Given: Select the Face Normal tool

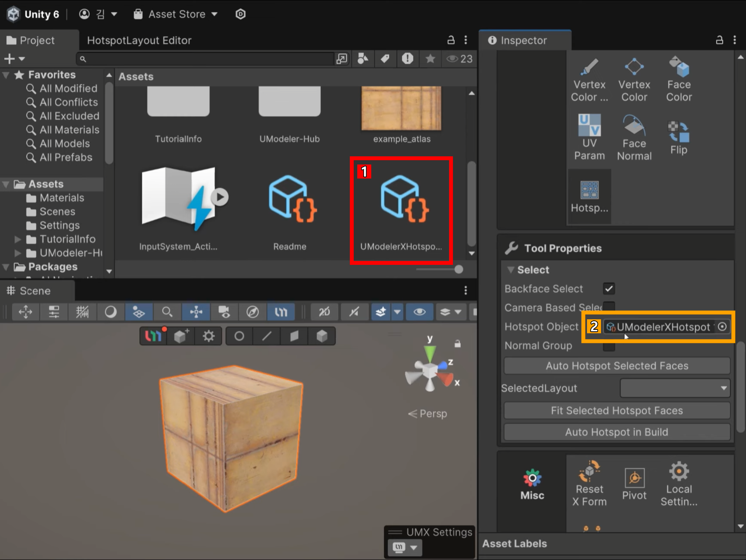Looking at the screenshot, I should point(634,138).
